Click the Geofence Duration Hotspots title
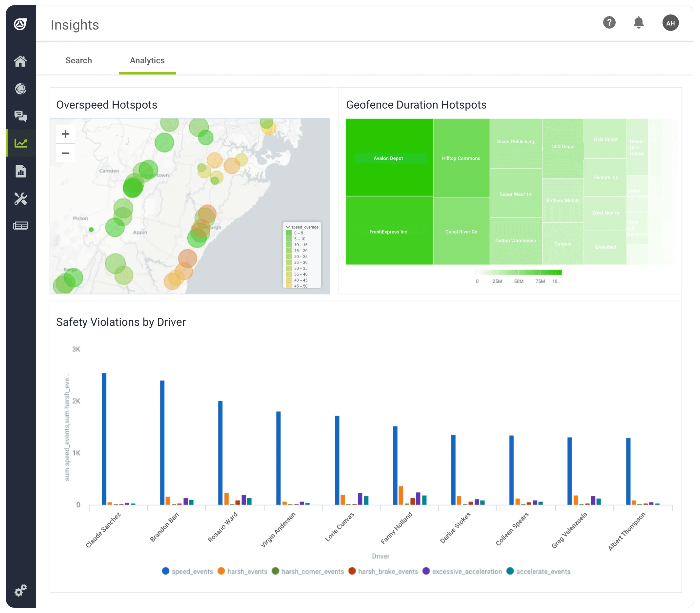Viewport: 700px width, 613px height. 416,105
